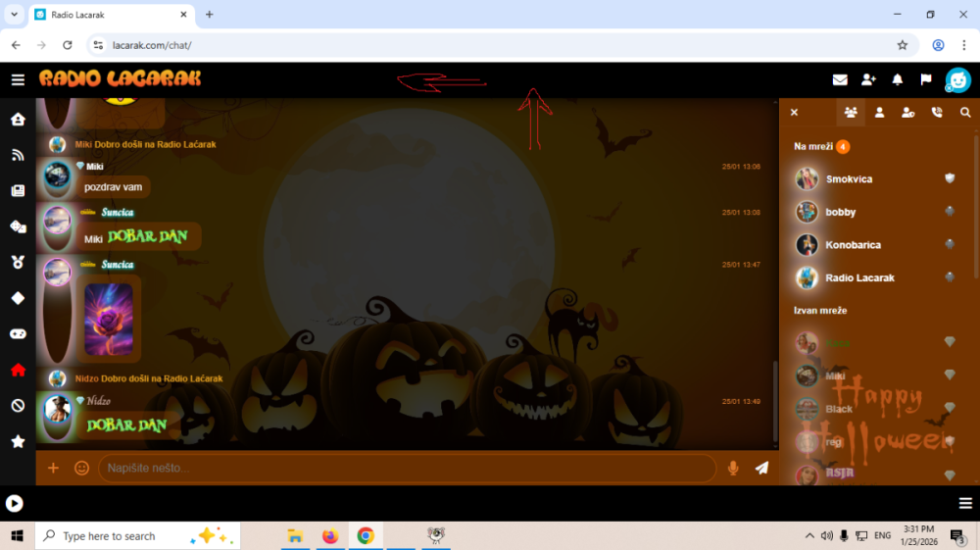The height and width of the screenshot is (550, 980).
Task: Click the 'Napišite nešto...' message input field
Action: click(406, 468)
